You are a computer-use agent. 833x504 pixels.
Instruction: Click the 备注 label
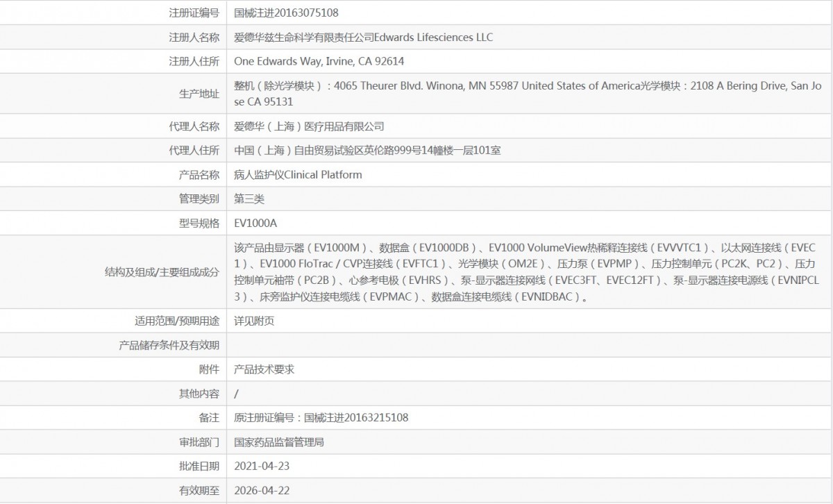tap(209, 418)
